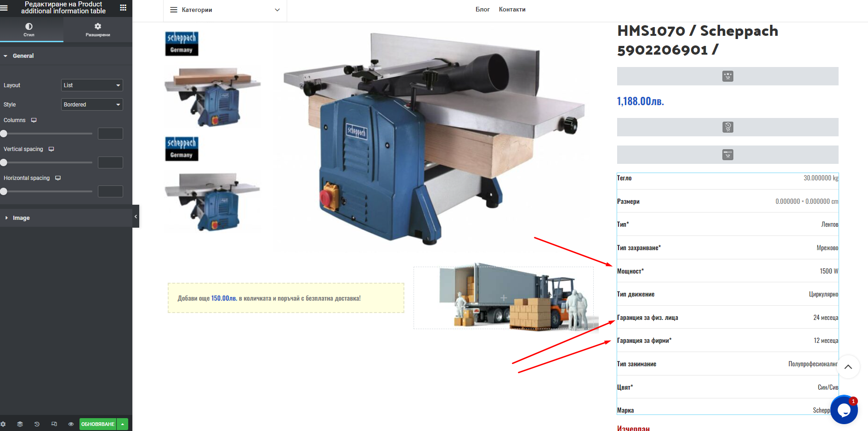Open the Navigator layers icon
Screen dimensions: 868x431
pyautogui.click(x=20, y=424)
